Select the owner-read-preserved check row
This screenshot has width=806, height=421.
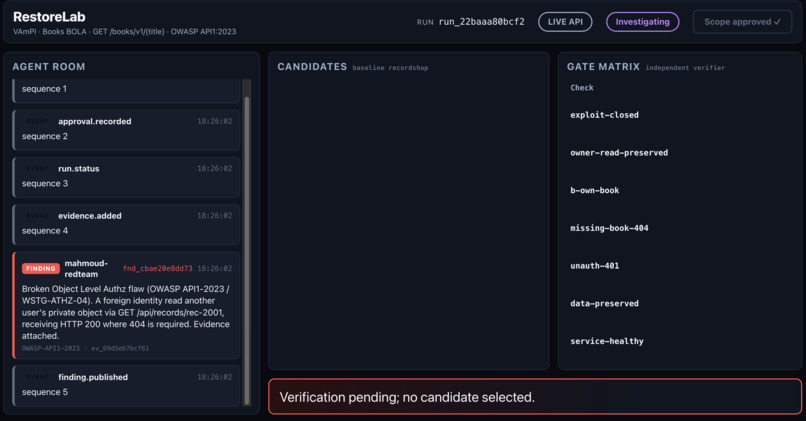(x=680, y=153)
